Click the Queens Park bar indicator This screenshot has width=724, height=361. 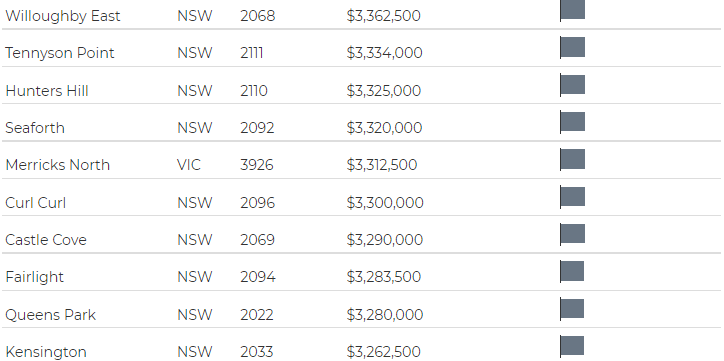[x=572, y=309]
